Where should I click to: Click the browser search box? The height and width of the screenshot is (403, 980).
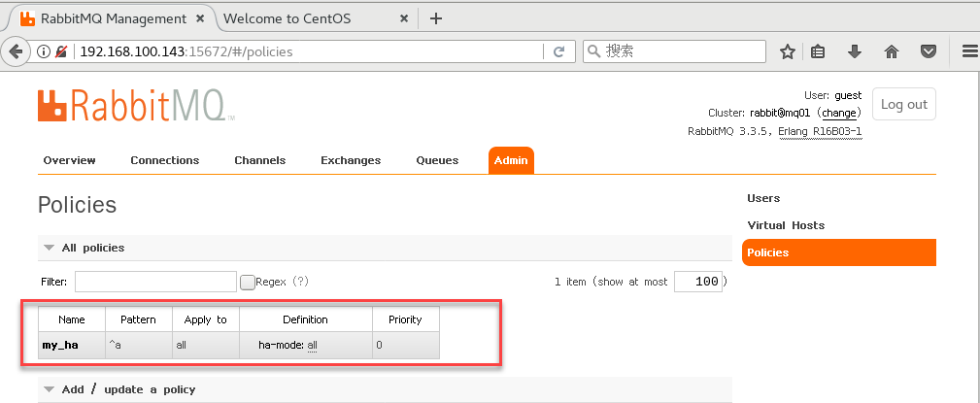click(x=674, y=51)
